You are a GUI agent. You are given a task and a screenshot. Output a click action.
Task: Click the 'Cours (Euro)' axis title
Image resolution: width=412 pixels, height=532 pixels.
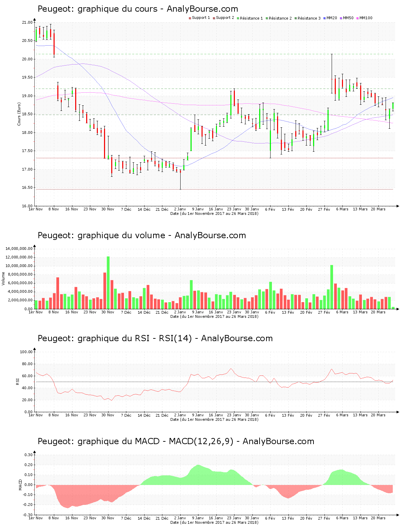[x=19, y=114]
